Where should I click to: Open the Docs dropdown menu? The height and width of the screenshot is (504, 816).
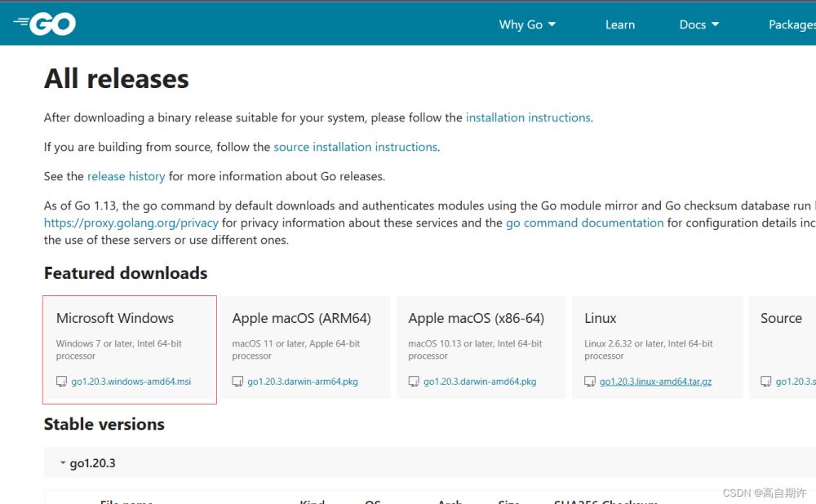point(699,24)
